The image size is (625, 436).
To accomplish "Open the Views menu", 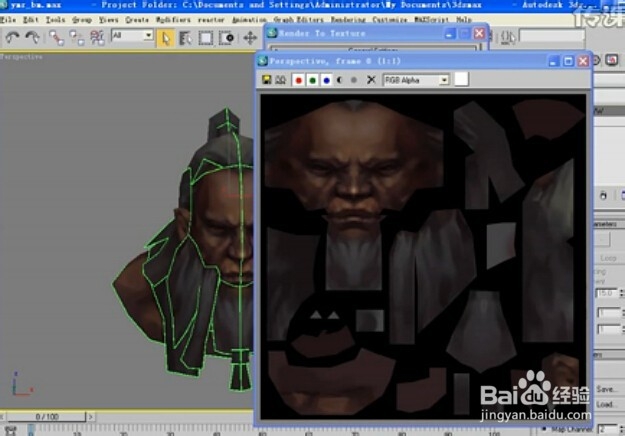I will 108,20.
